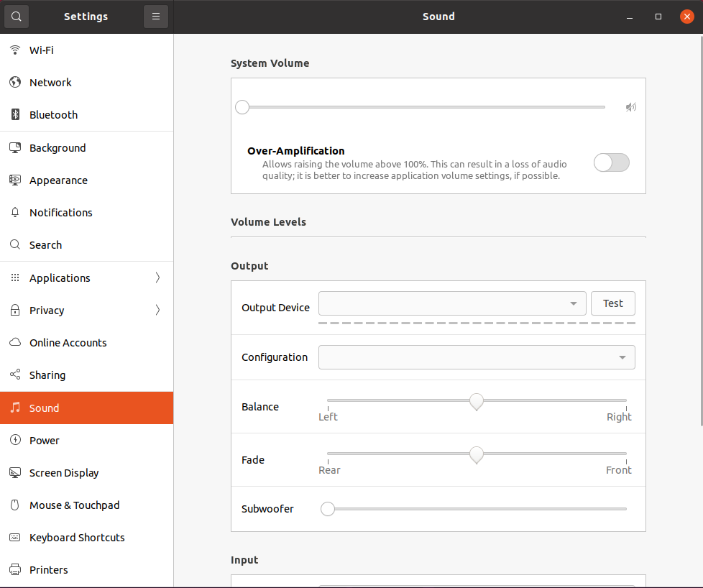Click the search icon in Settings header

click(16, 17)
